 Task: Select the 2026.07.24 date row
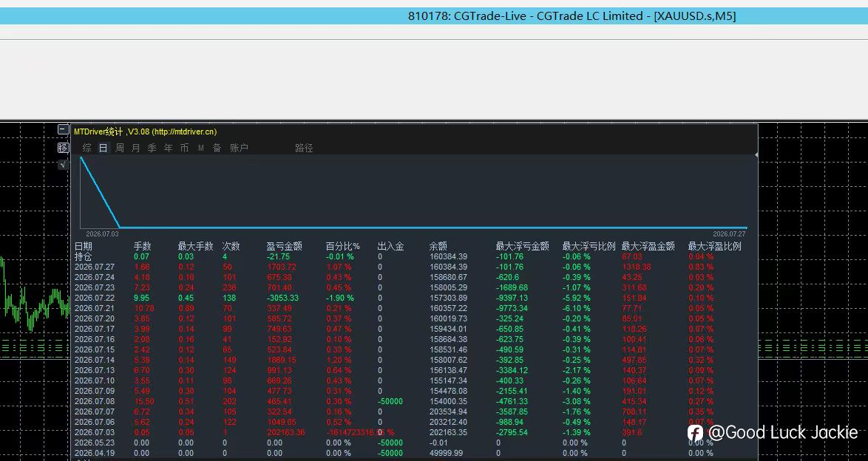(x=95, y=277)
